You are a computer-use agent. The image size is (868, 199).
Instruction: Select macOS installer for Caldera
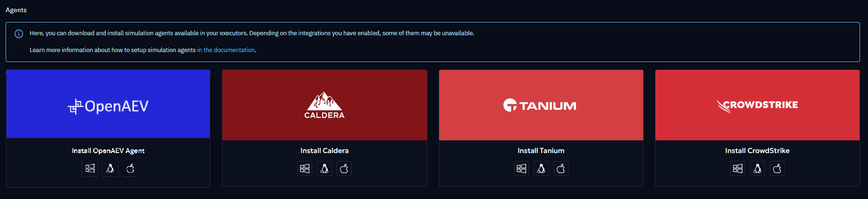click(344, 168)
